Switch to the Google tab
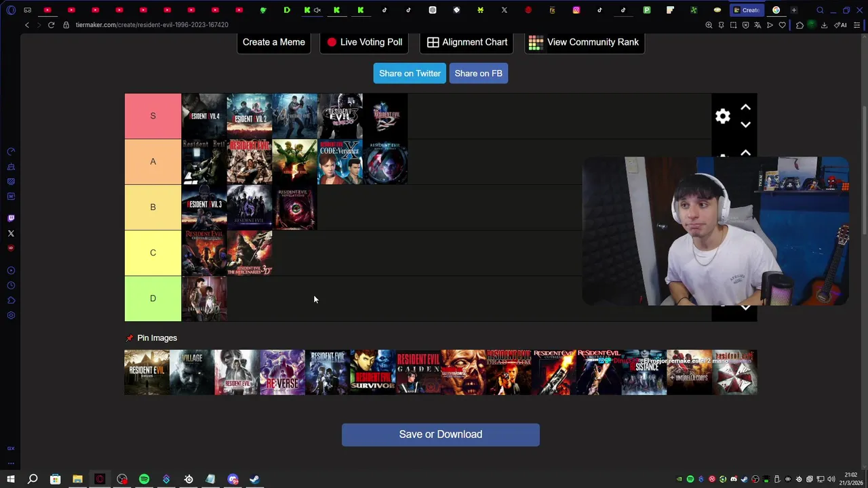 click(776, 10)
